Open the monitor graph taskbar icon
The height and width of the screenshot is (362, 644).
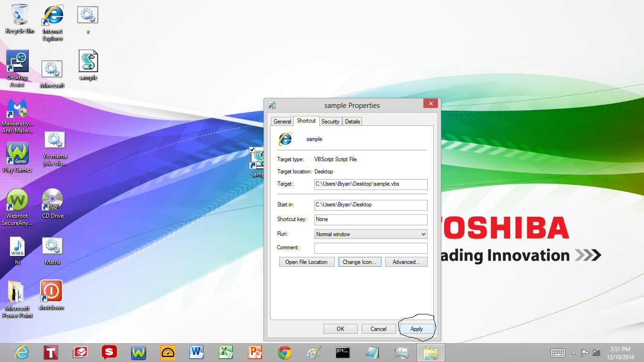(401, 352)
